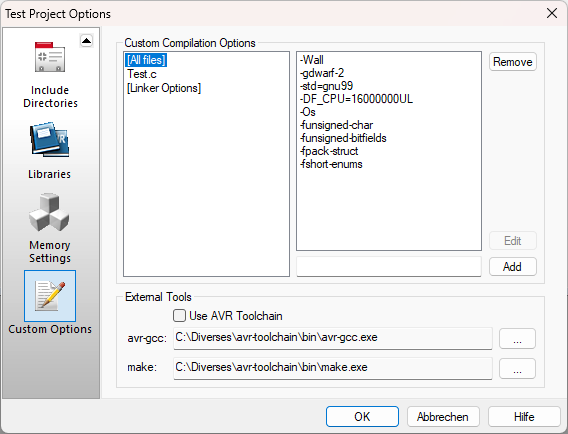Select the Custom Options notepad icon

coord(50,296)
